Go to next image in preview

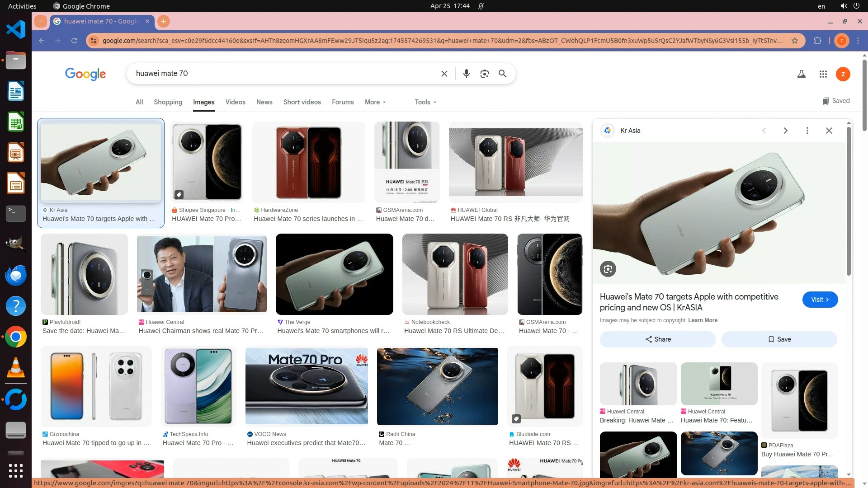(785, 131)
